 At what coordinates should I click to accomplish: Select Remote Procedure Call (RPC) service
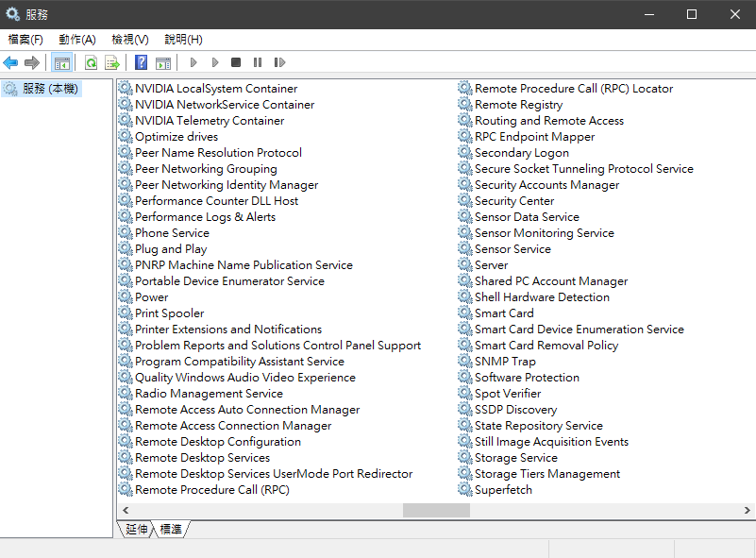[212, 489]
